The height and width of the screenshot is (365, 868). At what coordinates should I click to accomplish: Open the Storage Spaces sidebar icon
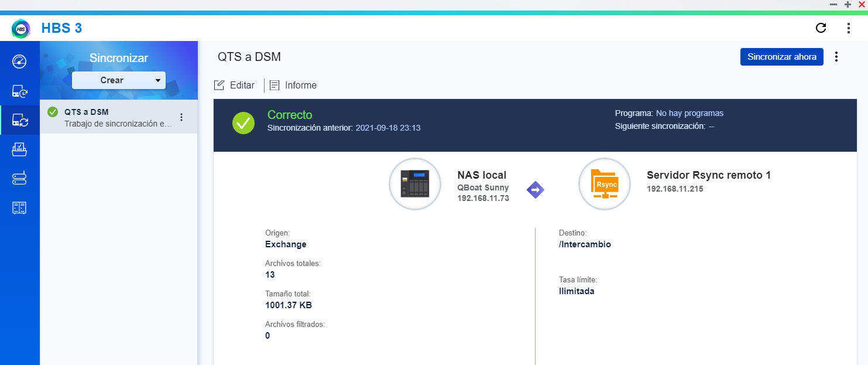click(x=19, y=207)
